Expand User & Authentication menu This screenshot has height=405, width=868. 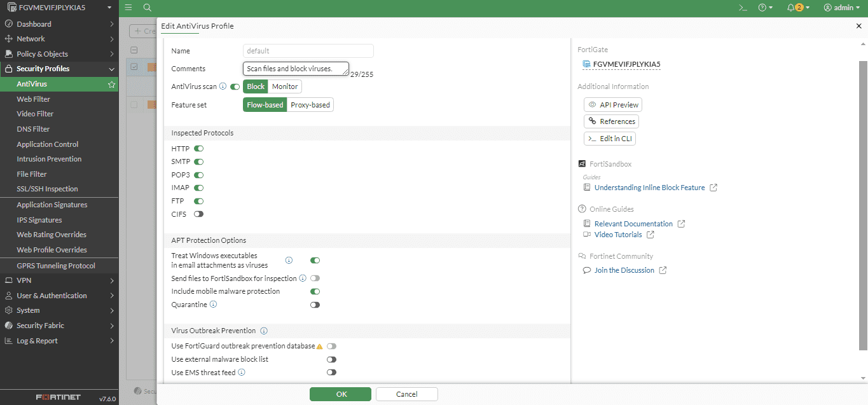coord(59,296)
